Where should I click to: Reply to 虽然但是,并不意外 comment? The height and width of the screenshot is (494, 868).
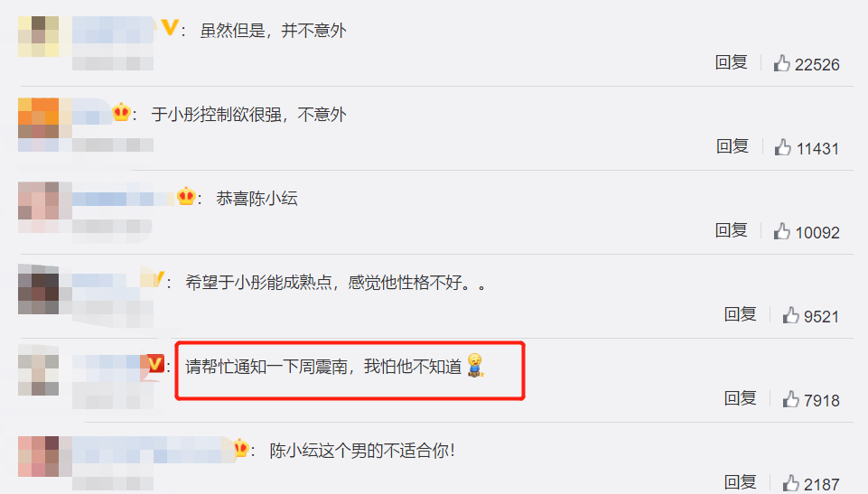point(732,62)
